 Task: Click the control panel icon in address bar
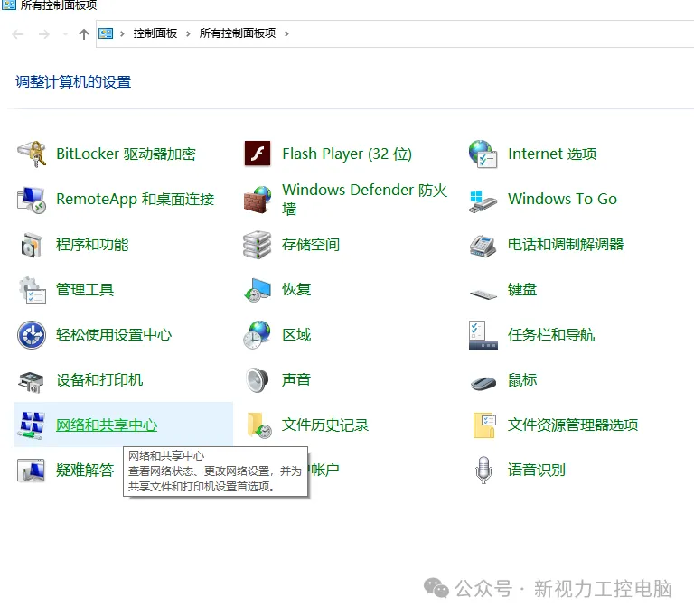(x=106, y=33)
